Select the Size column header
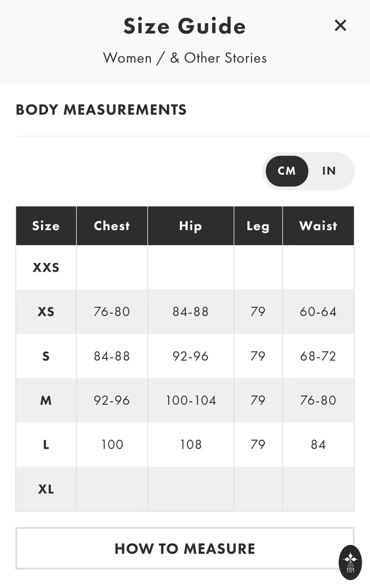 coord(46,226)
